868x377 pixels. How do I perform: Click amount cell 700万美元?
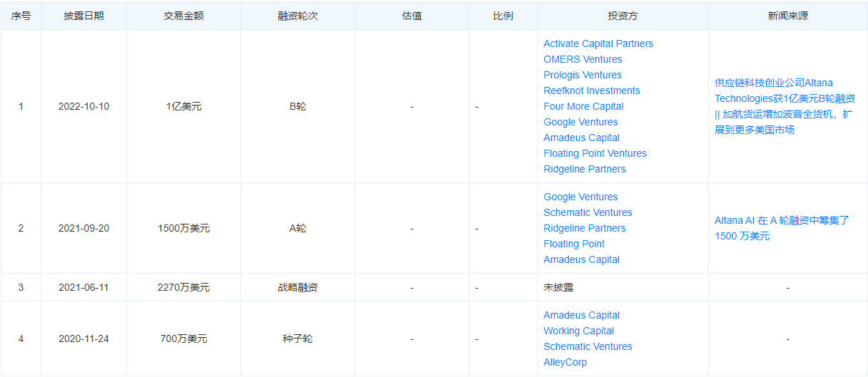click(x=183, y=339)
